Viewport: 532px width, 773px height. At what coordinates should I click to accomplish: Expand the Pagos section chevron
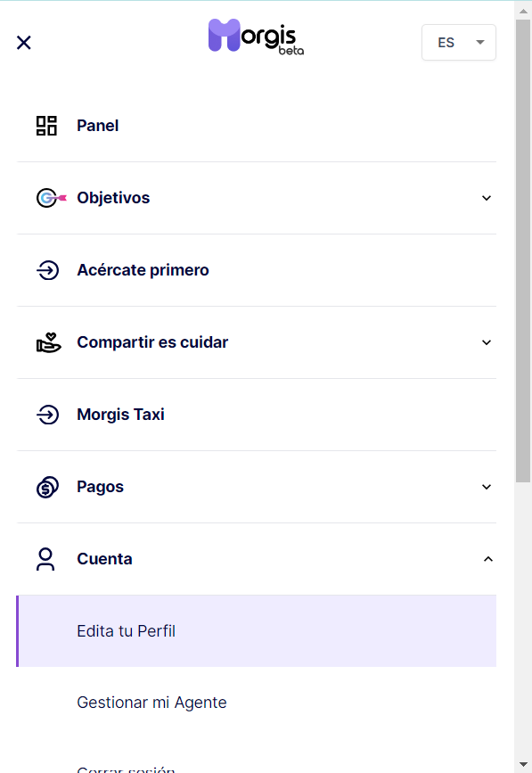click(487, 487)
